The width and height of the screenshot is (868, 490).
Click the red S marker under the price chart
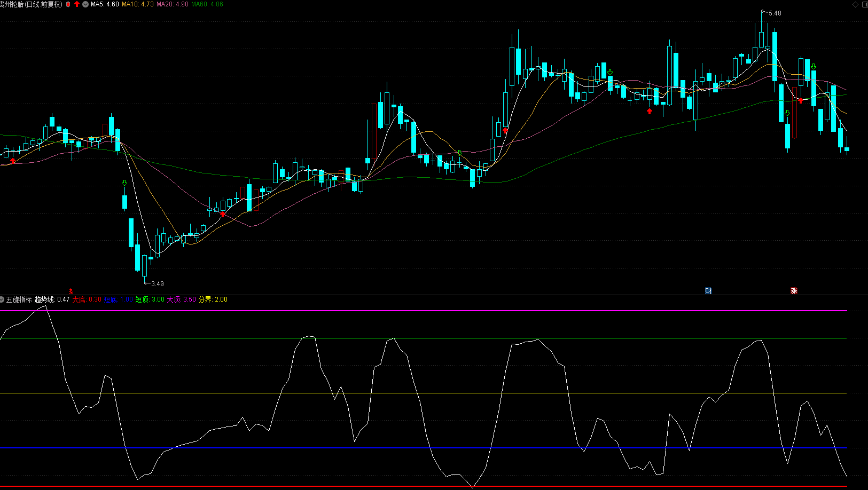71,291
